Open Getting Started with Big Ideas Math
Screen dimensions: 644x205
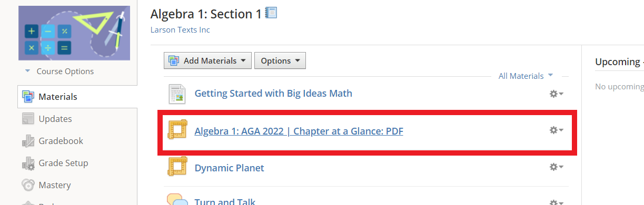point(273,93)
